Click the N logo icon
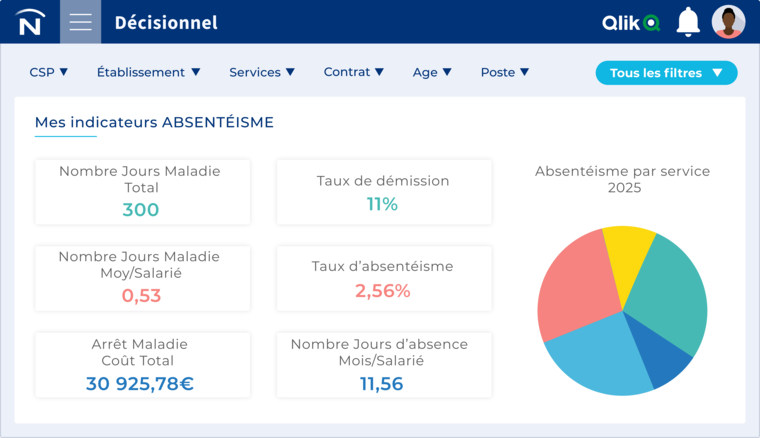This screenshot has width=760, height=438. click(x=30, y=22)
